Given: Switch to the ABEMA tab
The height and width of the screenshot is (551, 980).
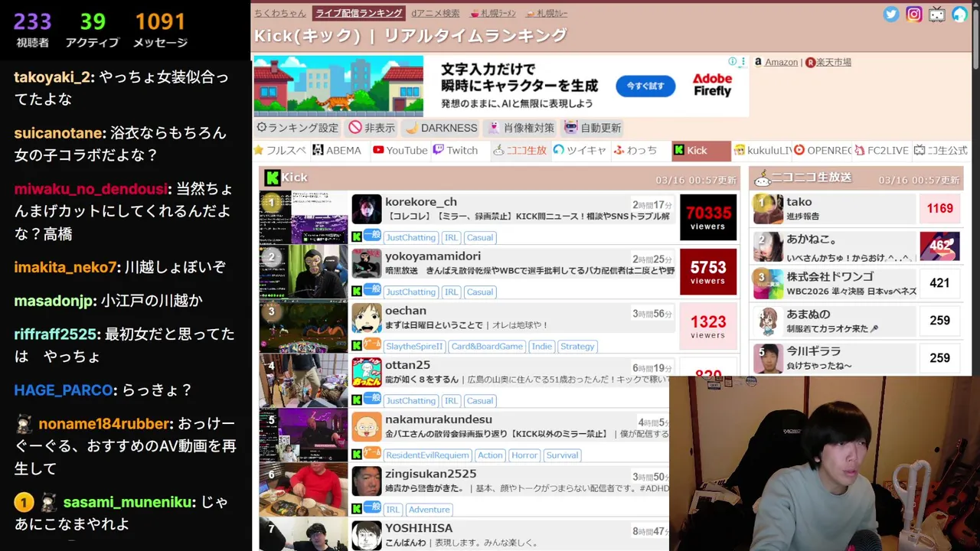Looking at the screenshot, I should (337, 151).
